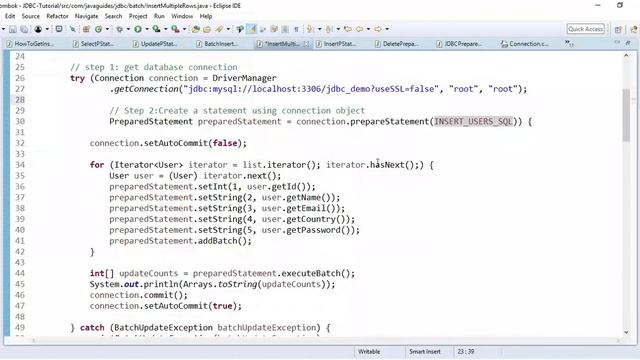The image size is (640, 360).
Task: Switch to the DeletePrepa editor tab
Action: pos(397,44)
